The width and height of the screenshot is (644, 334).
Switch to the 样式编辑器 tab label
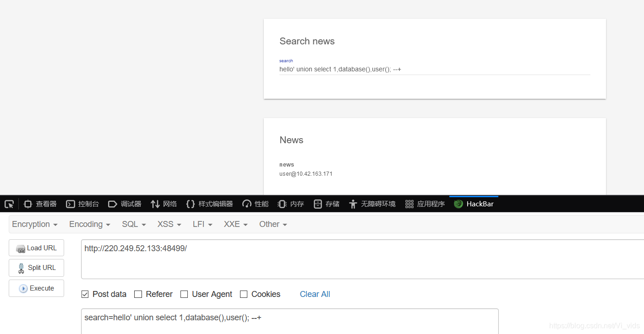pos(216,204)
